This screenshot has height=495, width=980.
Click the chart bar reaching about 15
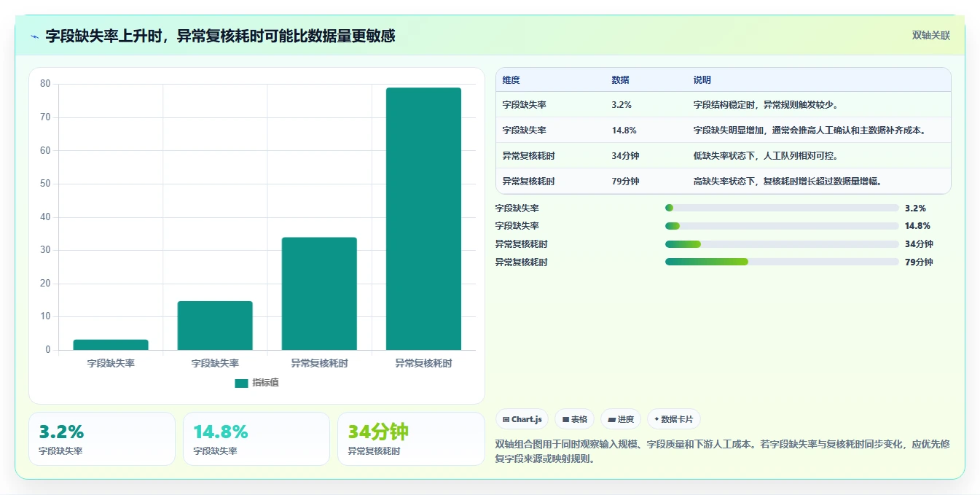(215, 325)
